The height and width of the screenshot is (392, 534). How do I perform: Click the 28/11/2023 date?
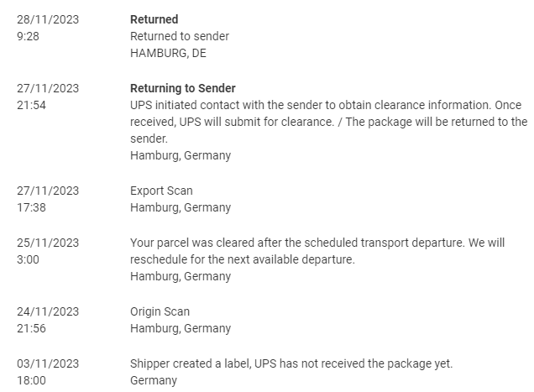pos(48,19)
